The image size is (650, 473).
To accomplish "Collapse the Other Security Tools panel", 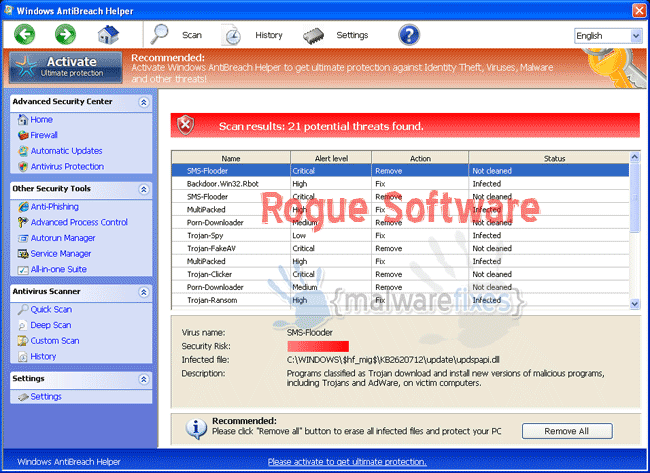I will pos(143,189).
